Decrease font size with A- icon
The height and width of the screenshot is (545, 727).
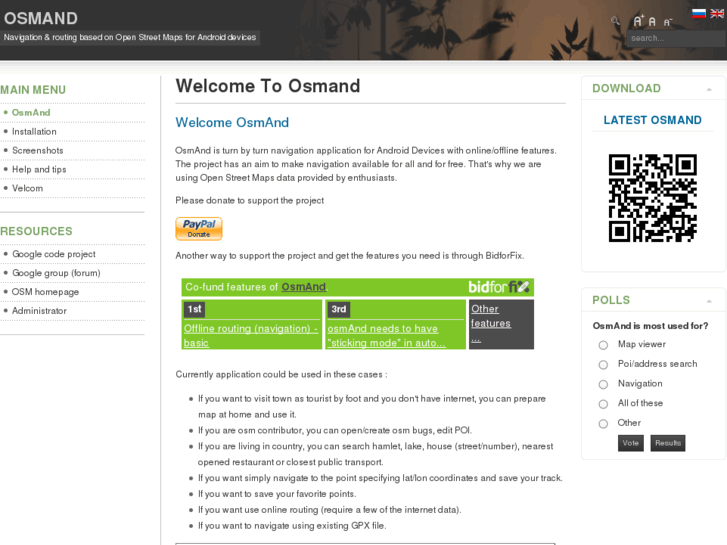[x=668, y=22]
